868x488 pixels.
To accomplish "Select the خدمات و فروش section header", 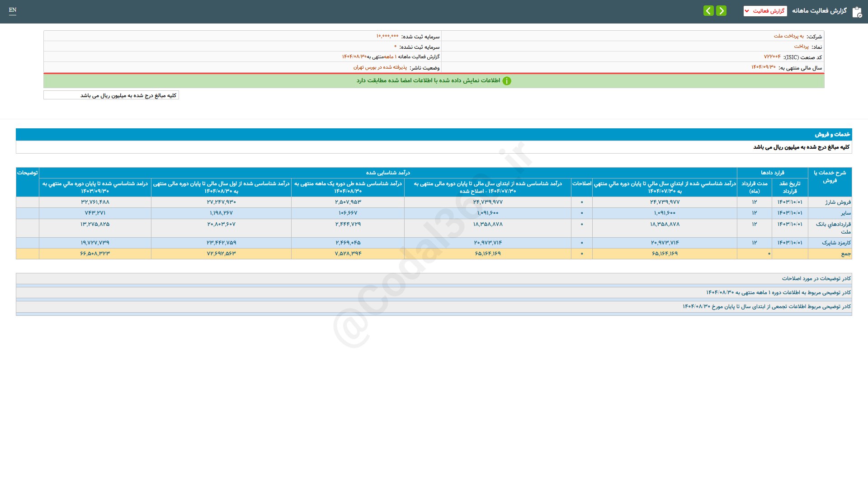I will [x=832, y=134].
